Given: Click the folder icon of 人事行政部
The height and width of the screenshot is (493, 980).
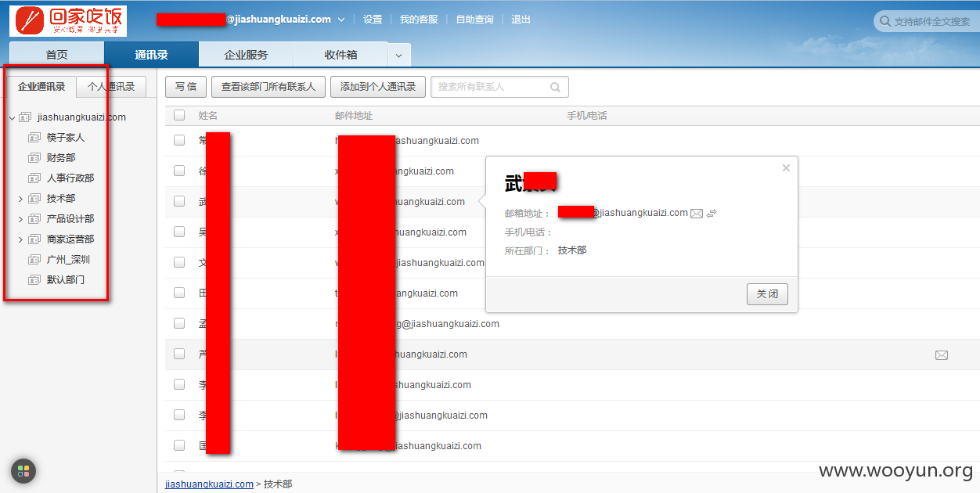Looking at the screenshot, I should click(x=34, y=178).
